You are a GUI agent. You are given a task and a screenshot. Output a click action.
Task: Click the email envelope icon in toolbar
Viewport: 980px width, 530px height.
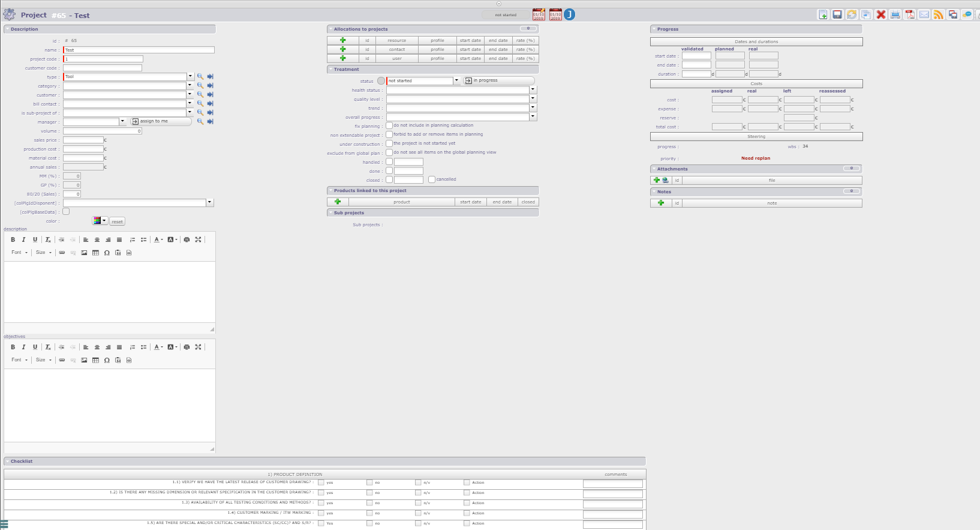click(x=924, y=15)
